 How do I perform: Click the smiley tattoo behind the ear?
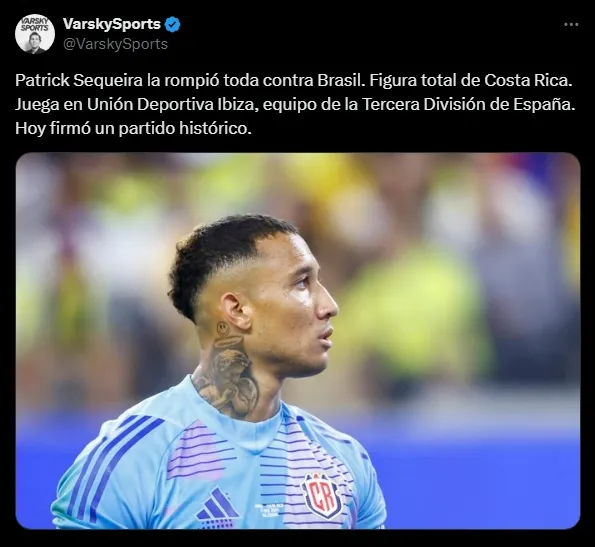point(223,329)
